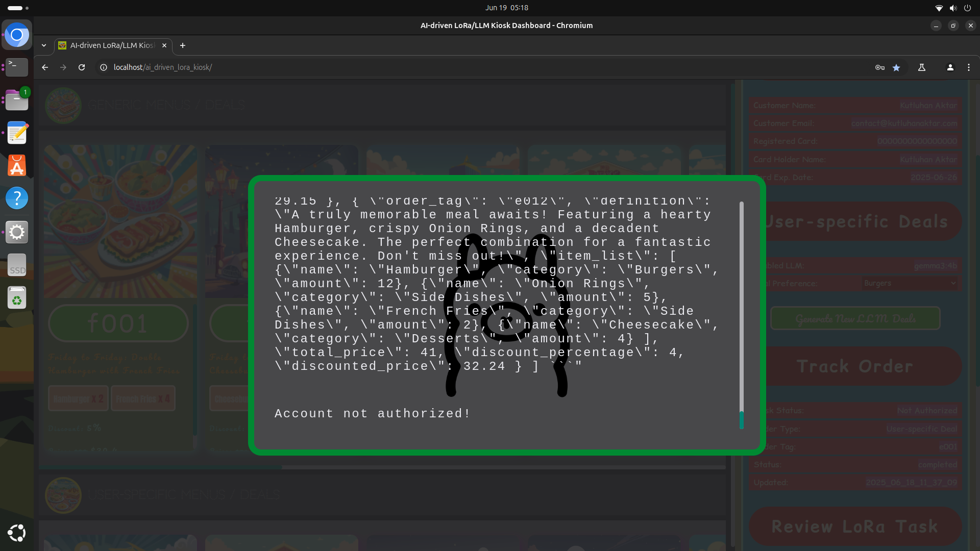
Task: Open a new browser tab
Action: pos(182,45)
